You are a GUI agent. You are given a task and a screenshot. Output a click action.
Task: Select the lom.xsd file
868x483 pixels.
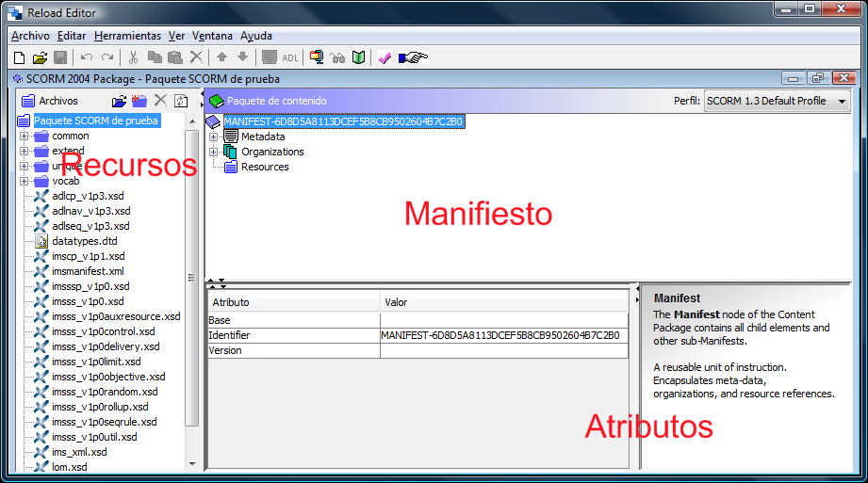pos(69,467)
